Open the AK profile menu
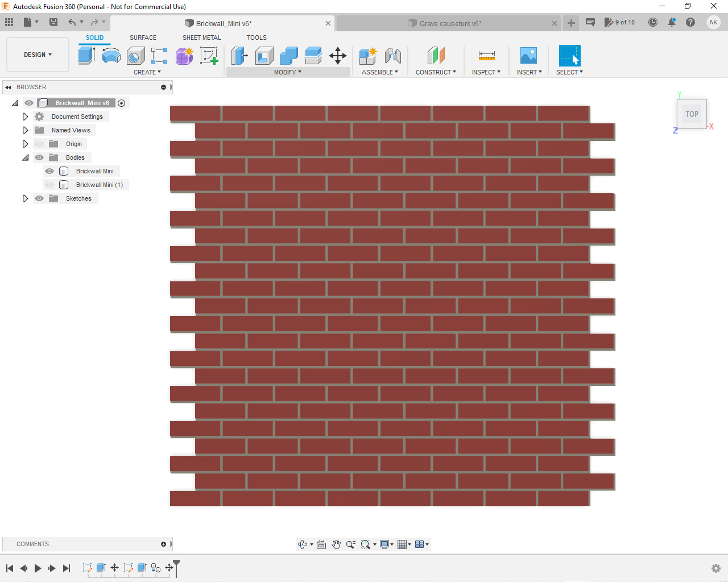This screenshot has width=728, height=582. (x=713, y=22)
